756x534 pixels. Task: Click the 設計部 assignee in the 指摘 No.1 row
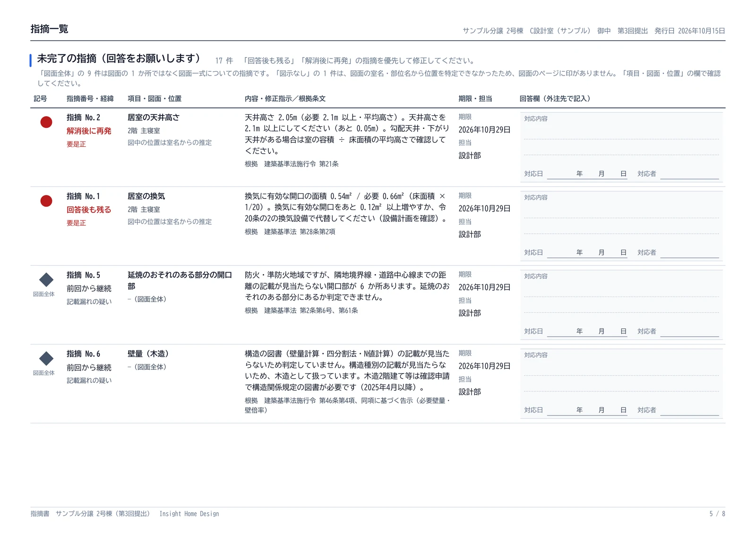point(470,235)
